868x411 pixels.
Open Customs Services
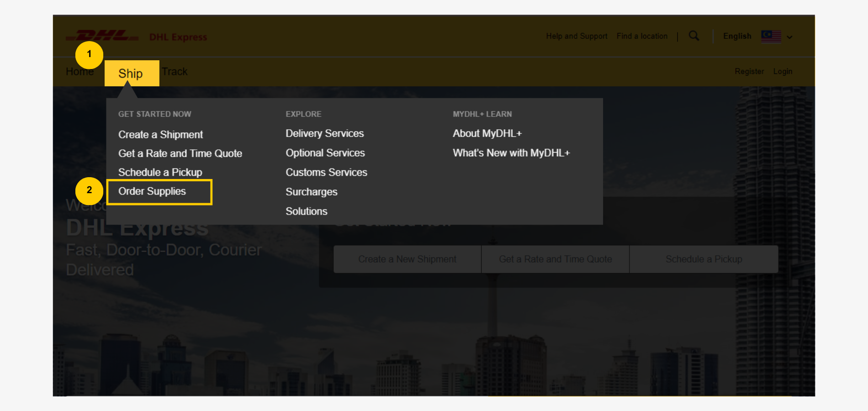(327, 172)
